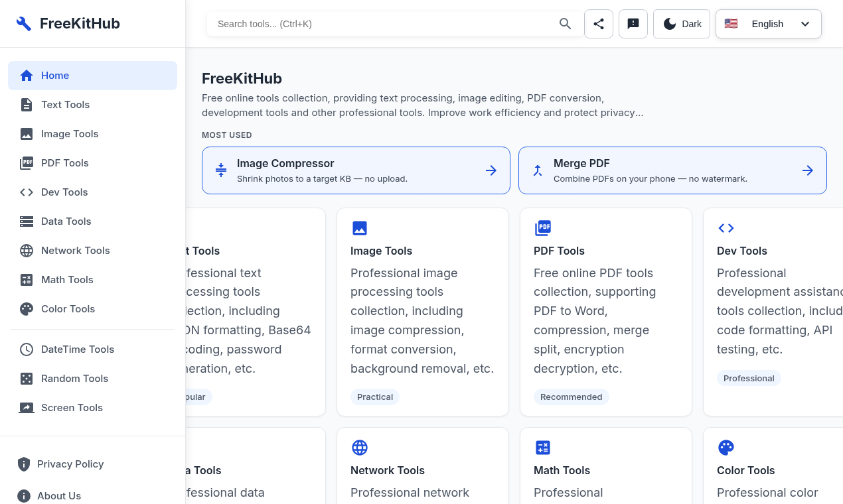843x504 pixels.
Task: Open the About Us link
Action: tap(59, 496)
